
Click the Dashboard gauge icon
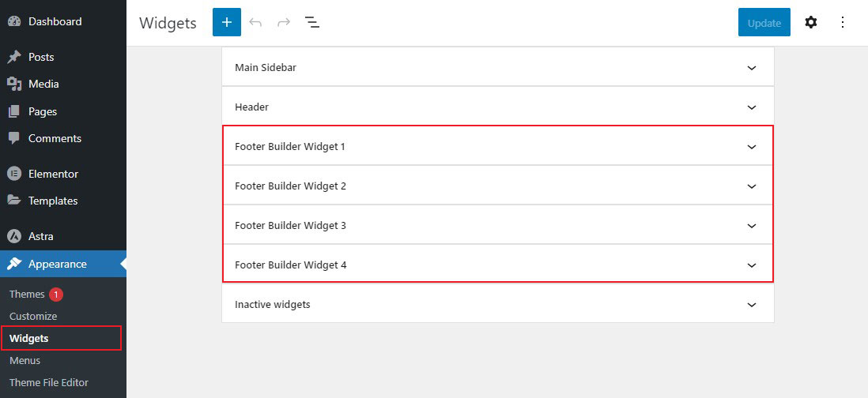[x=14, y=21]
